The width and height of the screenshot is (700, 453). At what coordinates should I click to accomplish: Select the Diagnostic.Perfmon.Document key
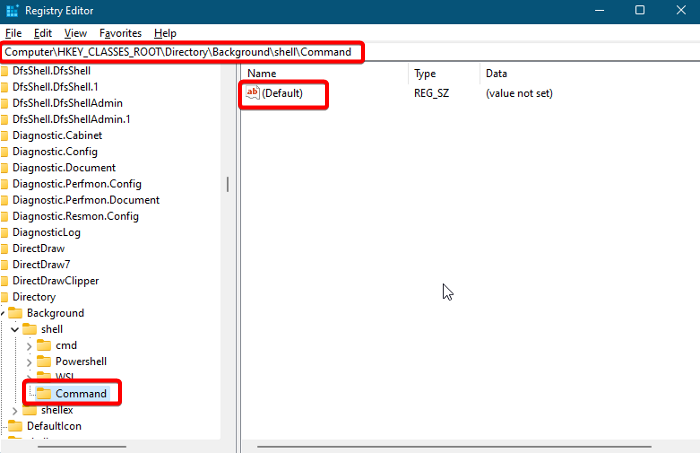pyautogui.click(x=86, y=200)
